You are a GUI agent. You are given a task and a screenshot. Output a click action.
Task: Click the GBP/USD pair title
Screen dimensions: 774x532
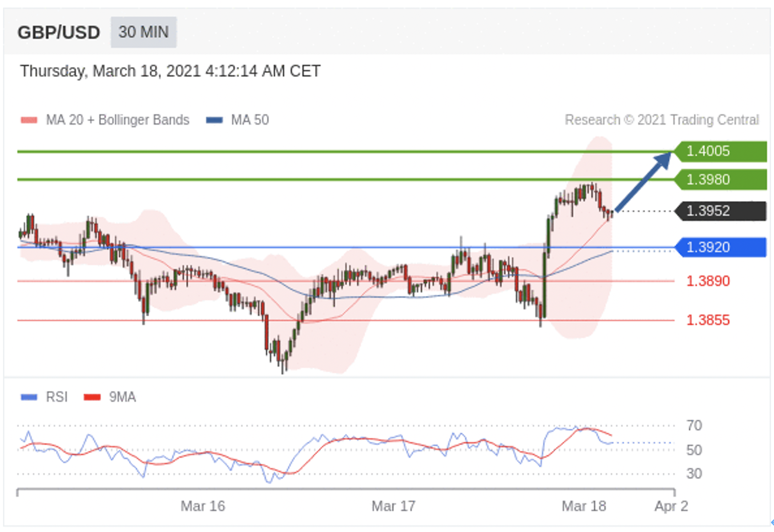[x=59, y=33]
